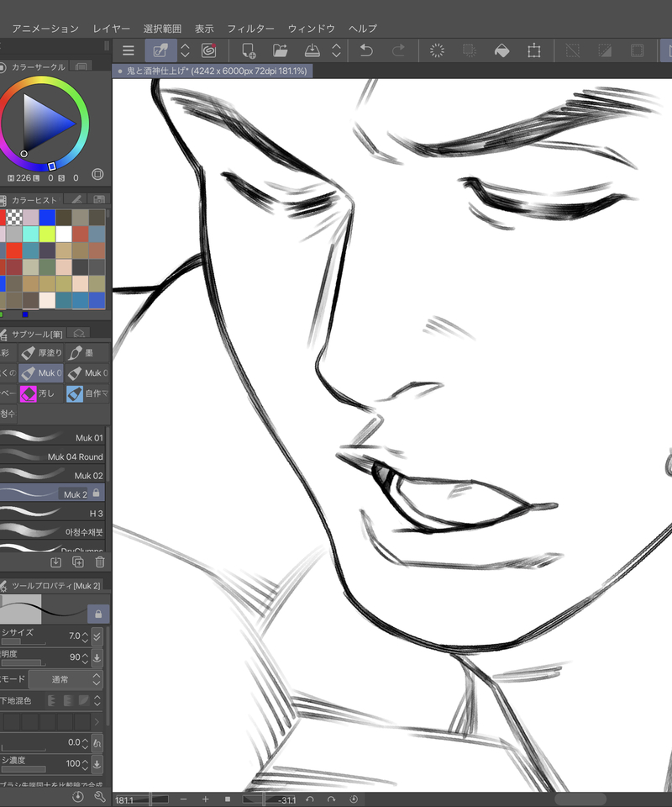Image resolution: width=672 pixels, height=807 pixels.
Task: Select the 鬼と酒神仕上げ document tab
Action: 213,71
